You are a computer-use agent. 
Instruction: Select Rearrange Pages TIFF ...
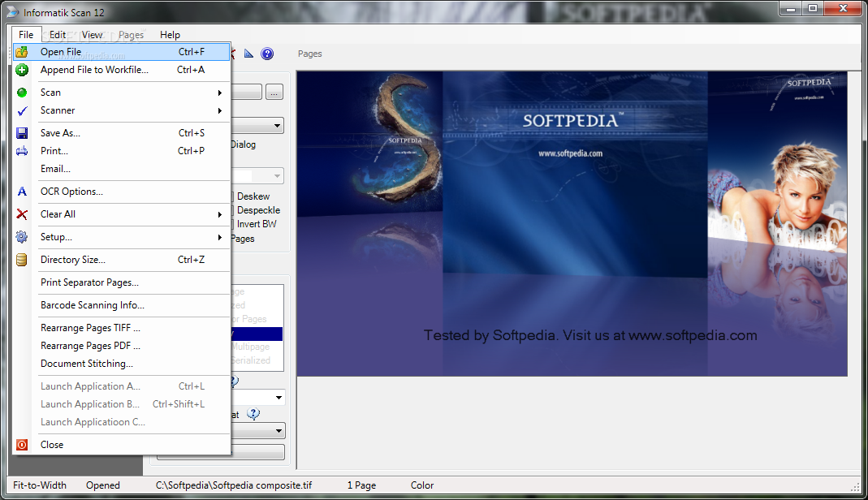pos(121,328)
